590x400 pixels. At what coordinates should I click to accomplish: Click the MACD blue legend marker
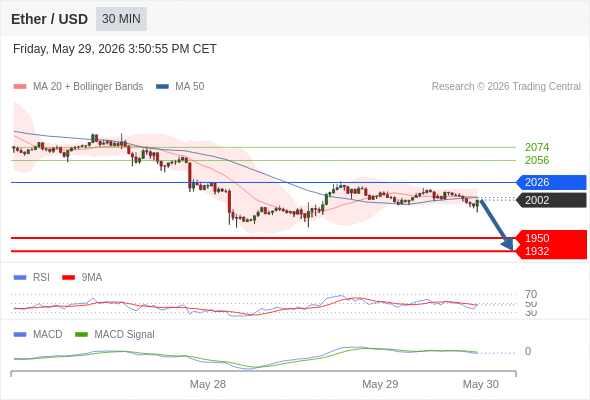pyautogui.click(x=20, y=335)
